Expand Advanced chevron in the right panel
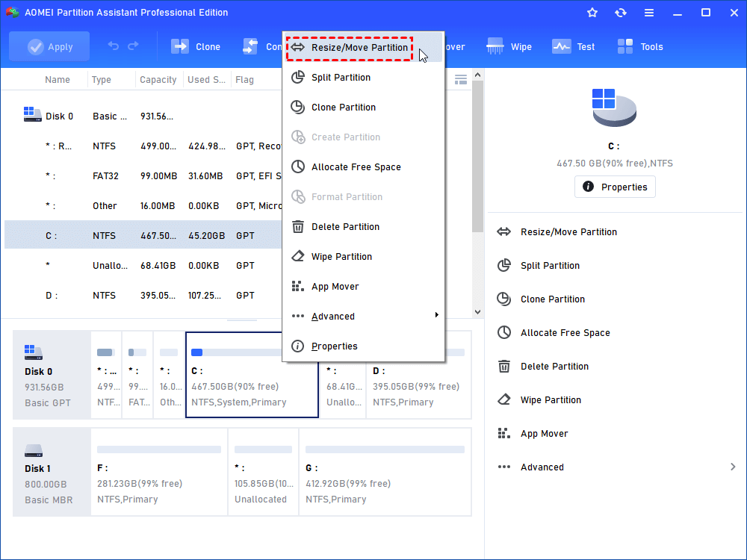747x560 pixels. [x=733, y=467]
